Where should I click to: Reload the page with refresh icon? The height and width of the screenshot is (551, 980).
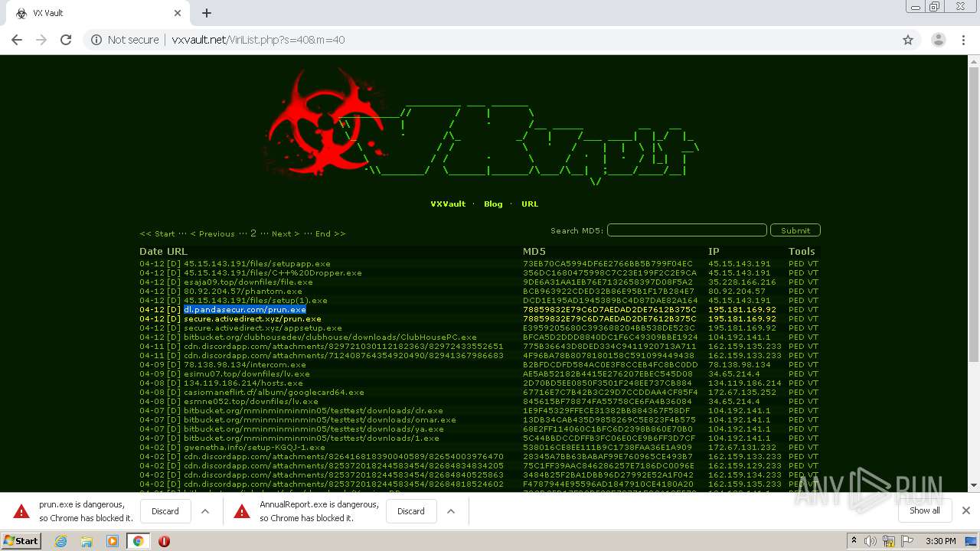click(66, 40)
